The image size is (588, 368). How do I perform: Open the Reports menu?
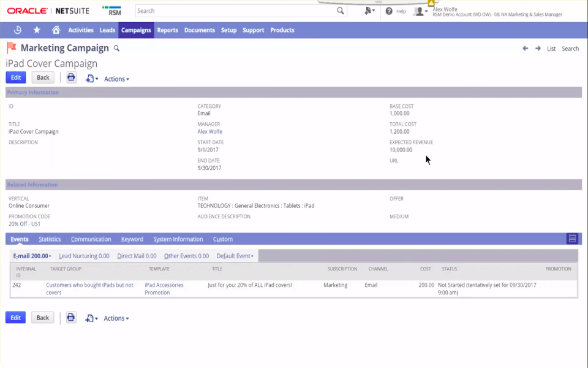click(x=167, y=30)
